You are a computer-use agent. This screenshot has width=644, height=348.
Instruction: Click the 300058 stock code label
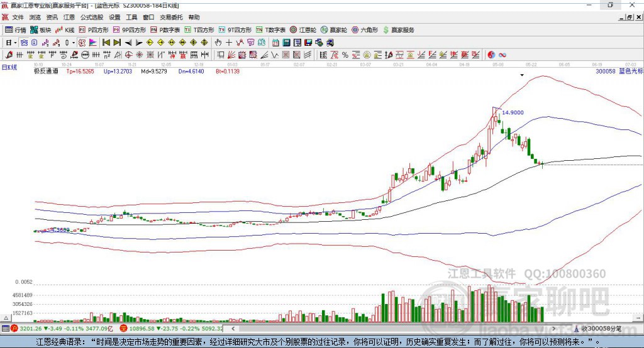[606, 71]
